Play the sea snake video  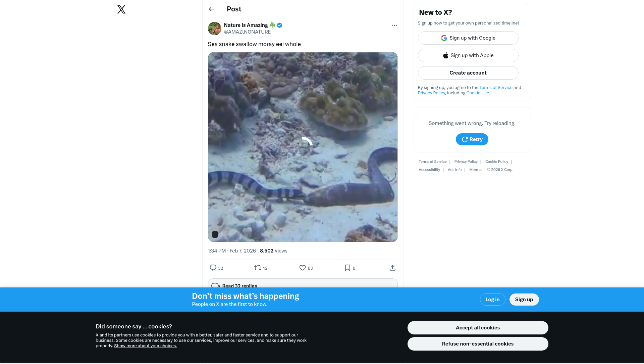[303, 147]
